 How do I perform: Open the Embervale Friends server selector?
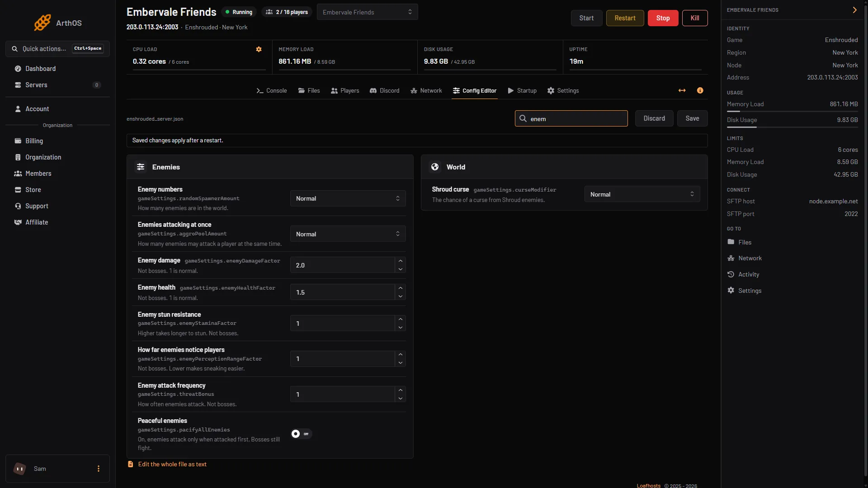tap(367, 12)
